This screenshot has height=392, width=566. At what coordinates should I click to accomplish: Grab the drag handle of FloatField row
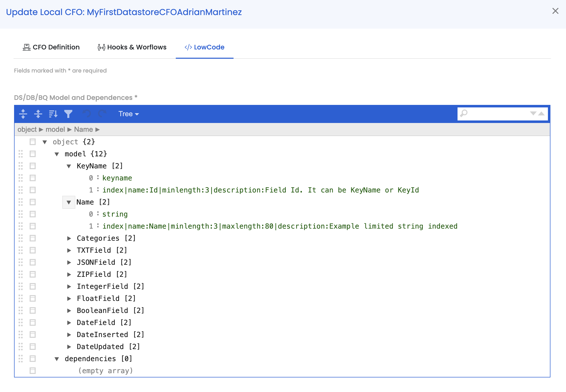click(21, 298)
